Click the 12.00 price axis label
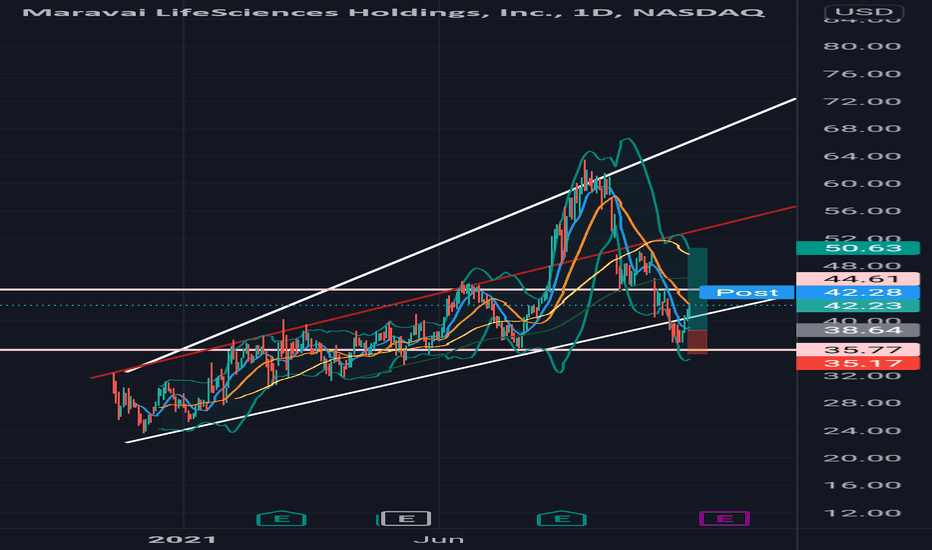The width and height of the screenshot is (932, 550). click(x=862, y=513)
